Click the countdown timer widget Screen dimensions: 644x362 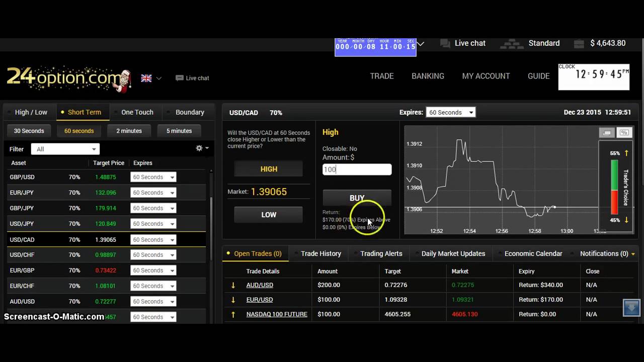click(x=375, y=47)
